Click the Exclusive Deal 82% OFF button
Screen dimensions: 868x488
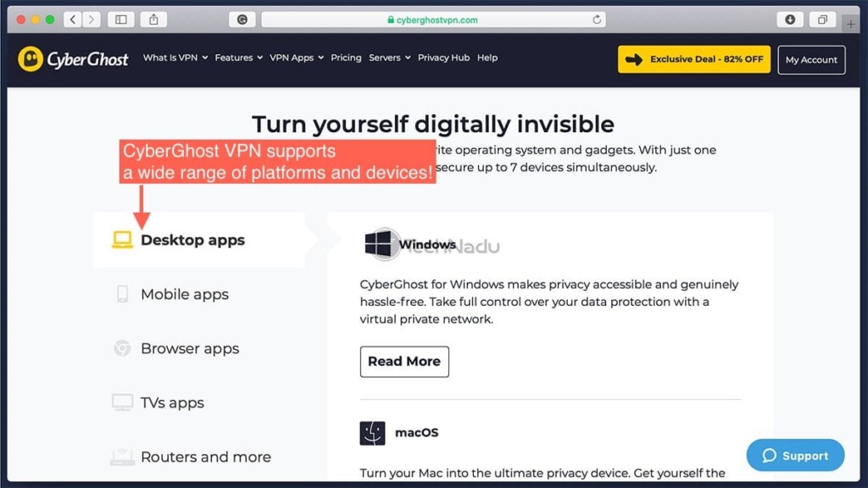point(693,59)
